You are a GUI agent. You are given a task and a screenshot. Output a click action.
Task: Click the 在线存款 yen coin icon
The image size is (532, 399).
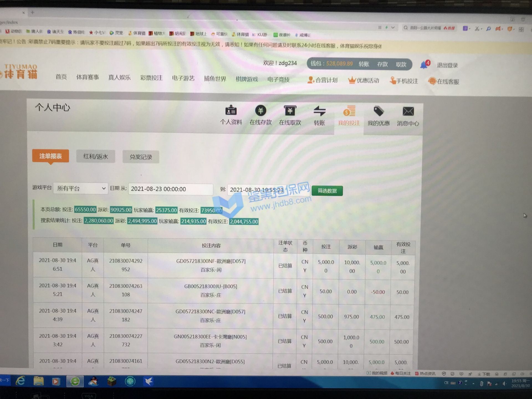[x=260, y=111]
